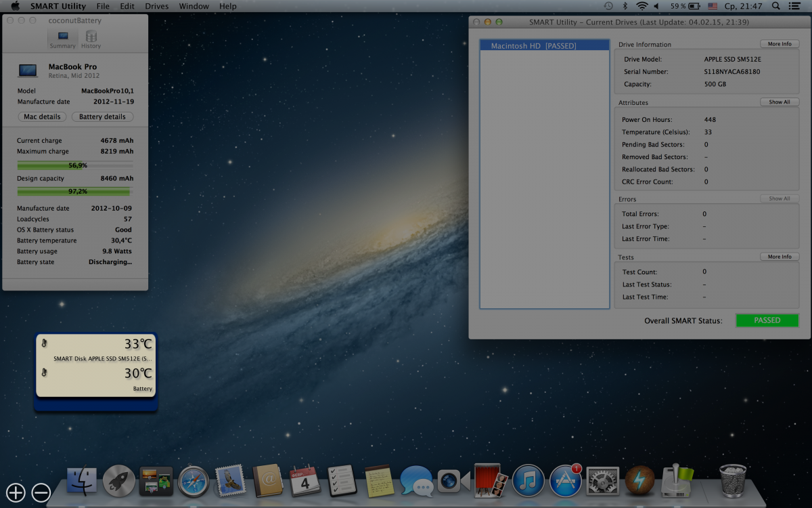The width and height of the screenshot is (812, 508).
Task: Click the Battery state Discharging text
Action: 110,262
